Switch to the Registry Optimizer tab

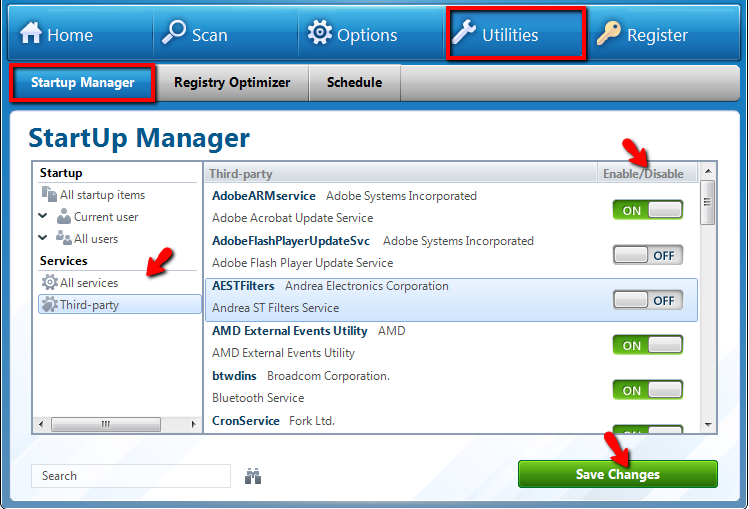coord(232,83)
